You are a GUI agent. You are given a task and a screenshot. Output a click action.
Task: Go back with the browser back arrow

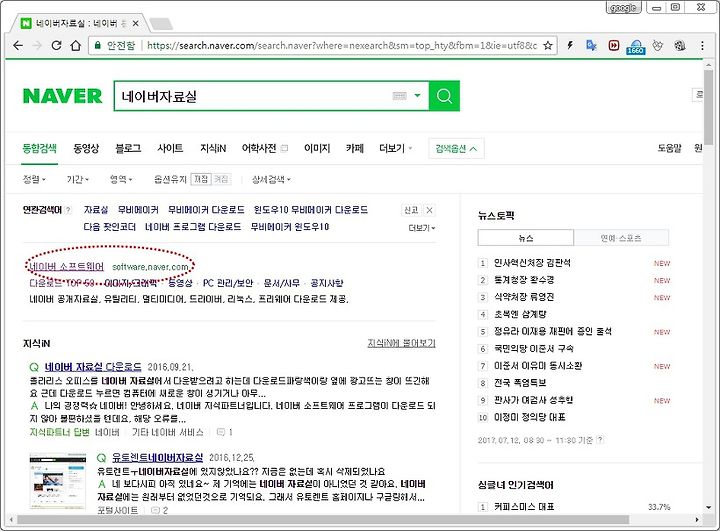click(18, 45)
